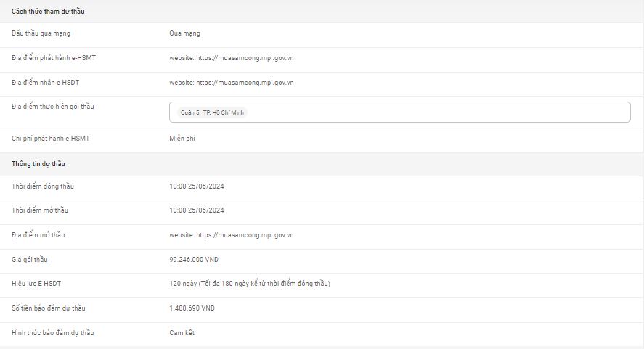Click empty area of the location input field
Image resolution: width=644 pixels, height=349 pixels.
436,112
